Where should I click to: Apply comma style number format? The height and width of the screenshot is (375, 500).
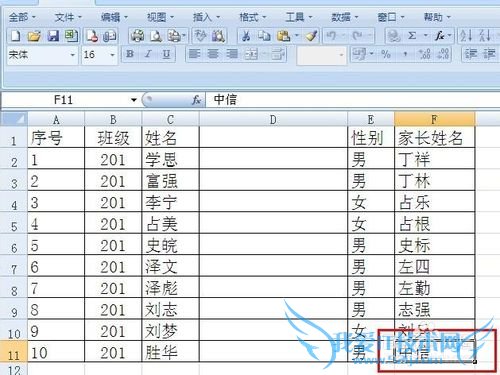tap(405, 54)
